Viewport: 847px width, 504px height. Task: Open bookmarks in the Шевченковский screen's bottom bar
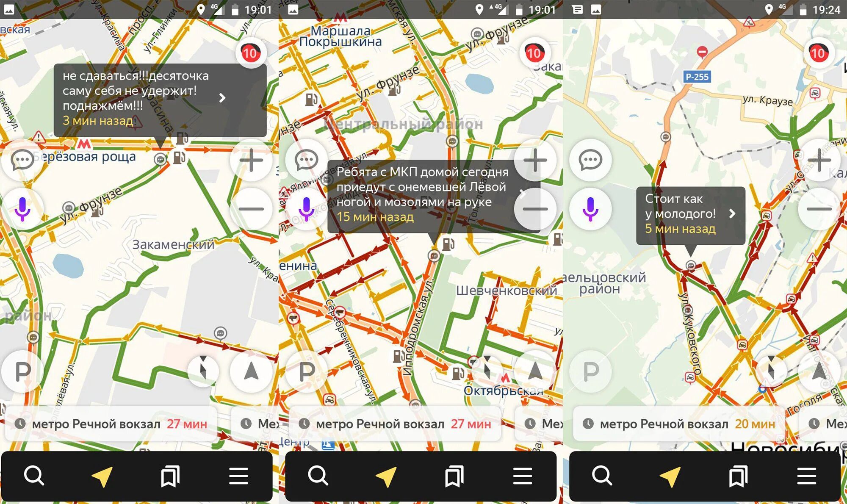coord(454,476)
